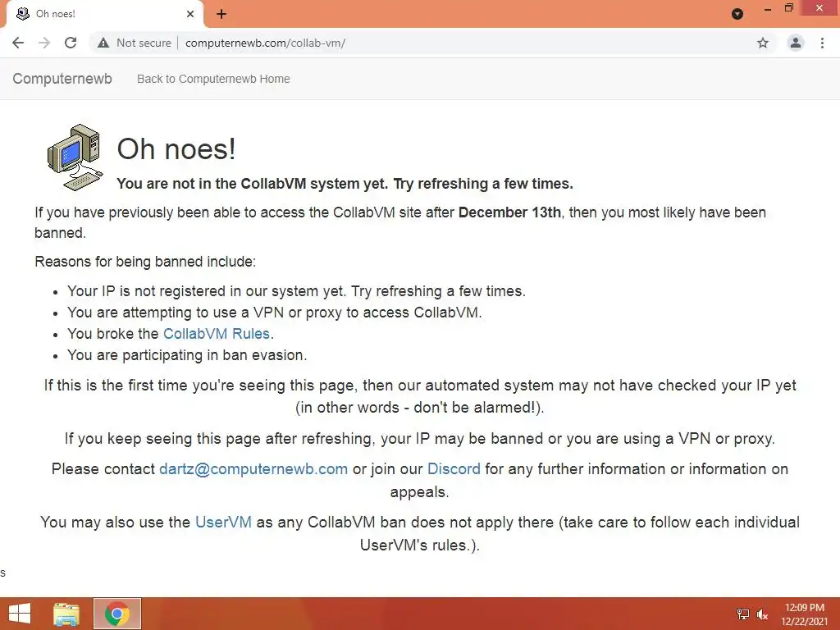
Task: Click the Not secure warning icon
Action: [x=103, y=43]
